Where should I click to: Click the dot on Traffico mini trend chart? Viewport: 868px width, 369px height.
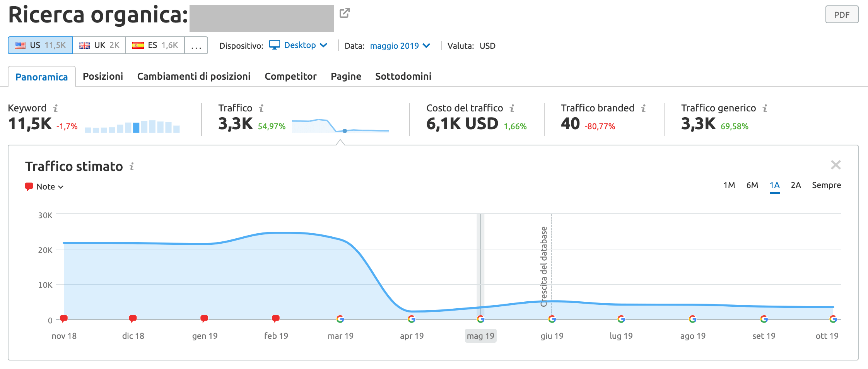pyautogui.click(x=345, y=131)
